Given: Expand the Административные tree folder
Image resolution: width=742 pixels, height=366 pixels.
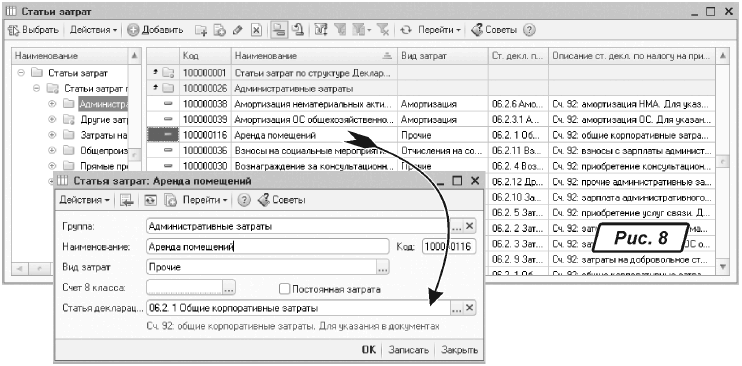Looking at the screenshot, I should point(52,104).
